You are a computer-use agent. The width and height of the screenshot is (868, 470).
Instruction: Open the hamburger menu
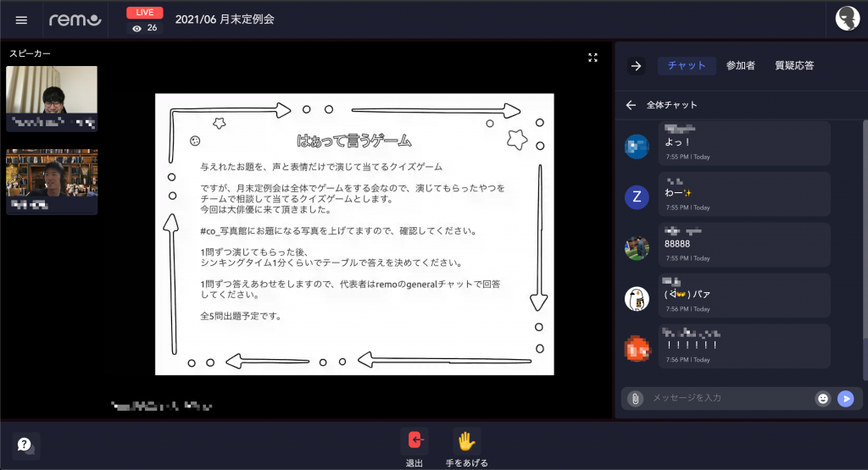click(x=21, y=19)
